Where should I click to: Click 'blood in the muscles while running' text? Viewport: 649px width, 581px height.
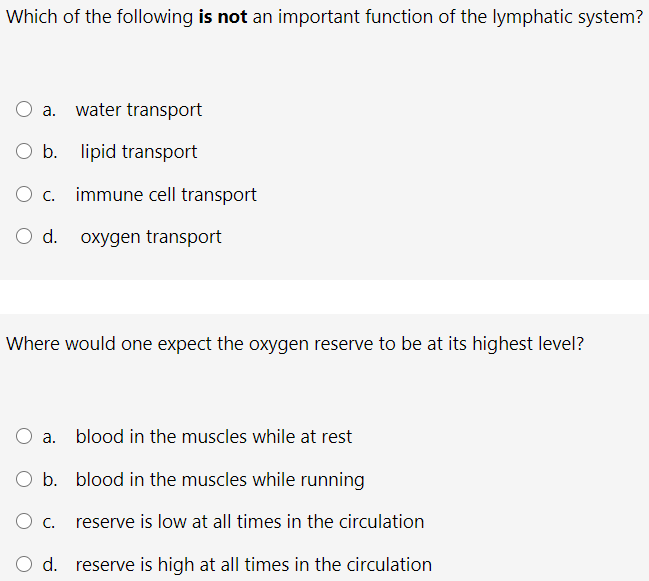click(220, 480)
